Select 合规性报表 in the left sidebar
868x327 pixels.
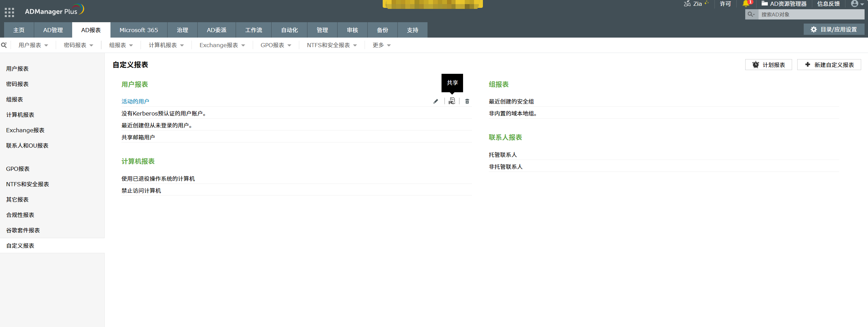point(20,215)
